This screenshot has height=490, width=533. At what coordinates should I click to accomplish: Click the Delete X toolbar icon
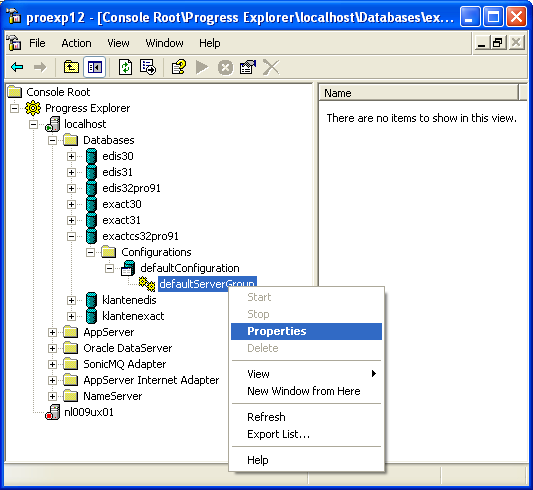(271, 67)
